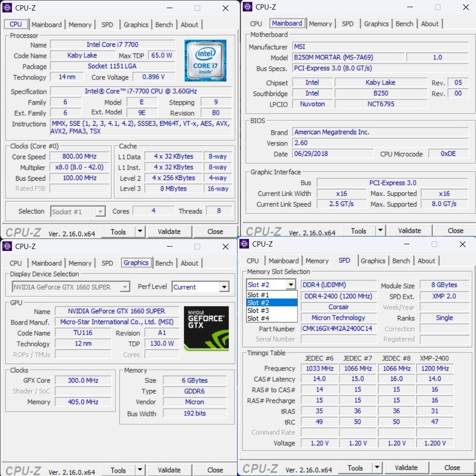This screenshot has width=476, height=476.
Task: Click the CPU-Z icon on the Graphics window title bar
Action: 7,247
